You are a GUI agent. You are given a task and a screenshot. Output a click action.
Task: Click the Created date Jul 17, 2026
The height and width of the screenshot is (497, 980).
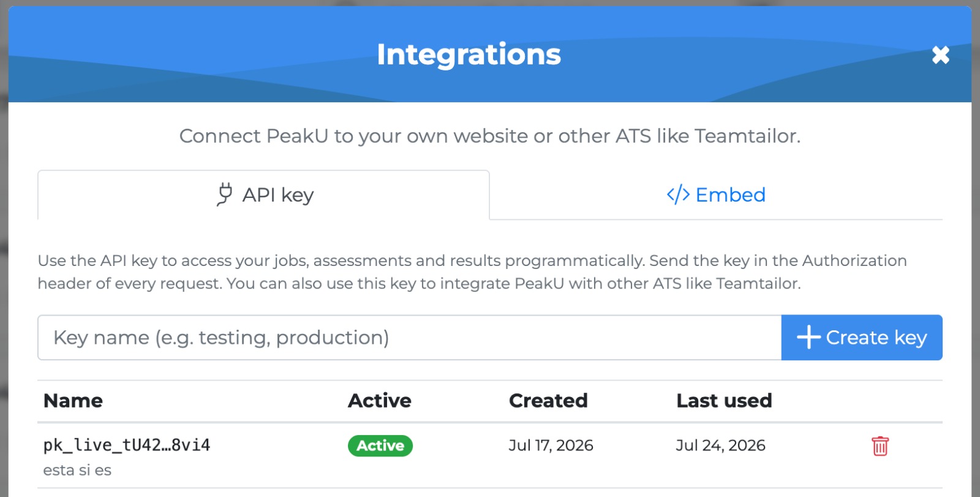(x=551, y=446)
